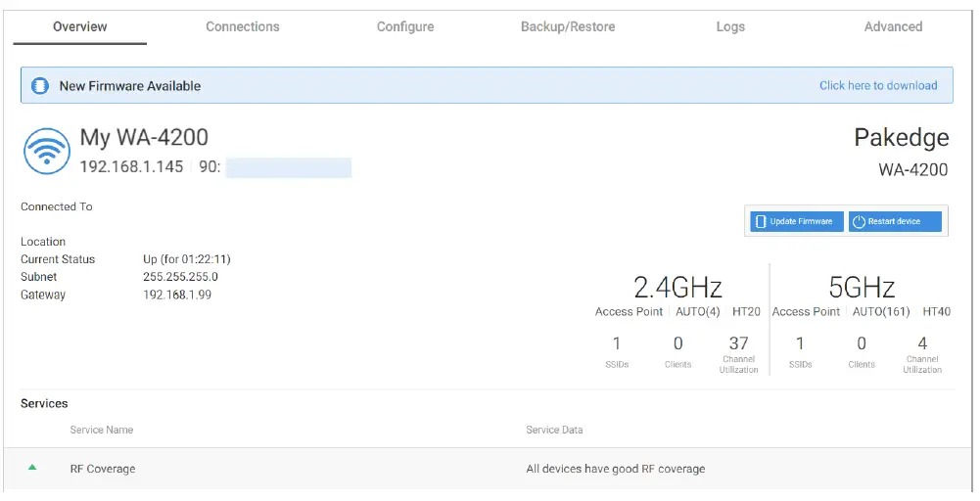Click the 5GHz radio heading
The width and height of the screenshot is (980, 501).
tap(862, 288)
